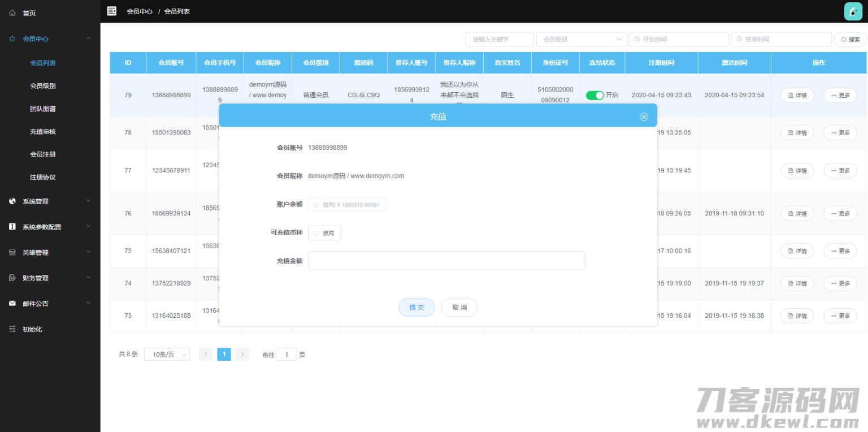
Task: Open the sidebar collapse hamburger icon
Action: (111, 11)
